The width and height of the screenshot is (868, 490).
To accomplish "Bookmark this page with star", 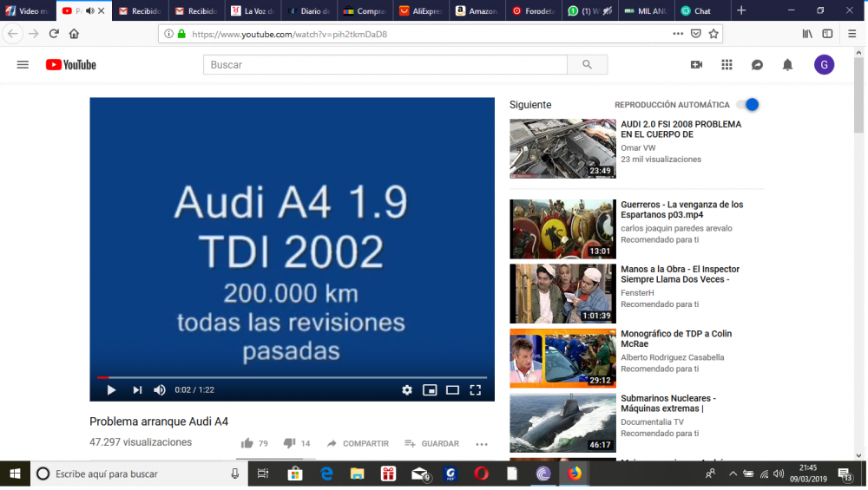I will pos(713,34).
